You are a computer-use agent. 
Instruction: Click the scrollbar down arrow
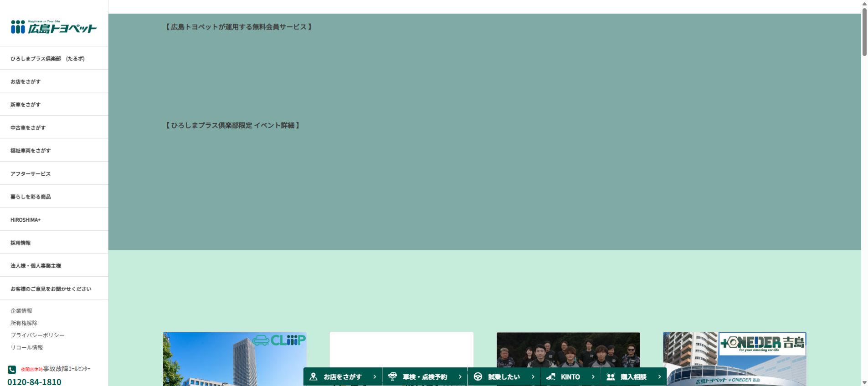tap(864, 382)
